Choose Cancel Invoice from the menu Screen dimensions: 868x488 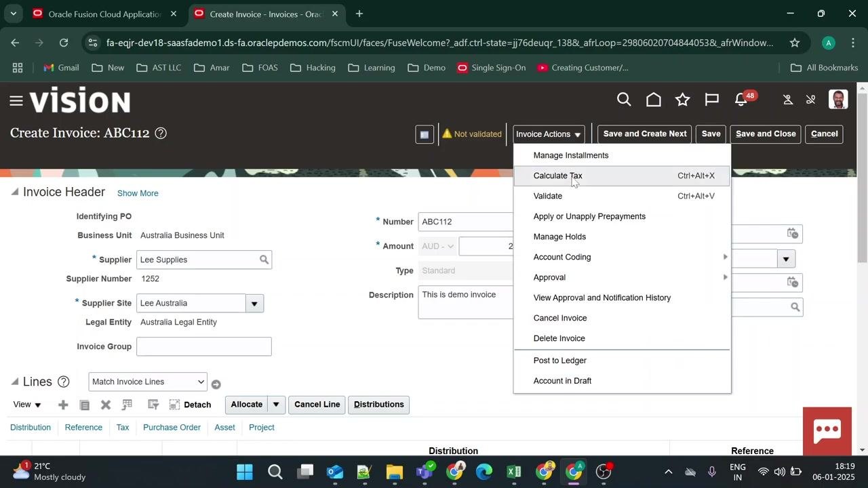tap(622, 318)
